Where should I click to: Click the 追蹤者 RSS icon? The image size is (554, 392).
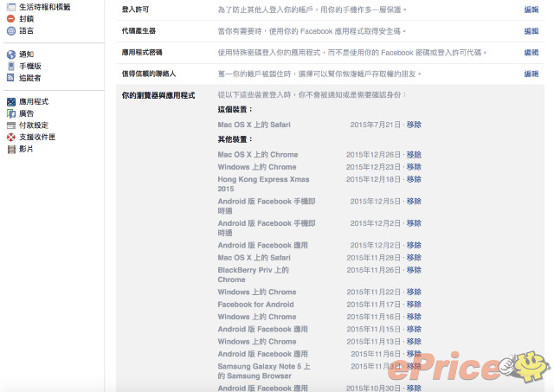point(11,78)
